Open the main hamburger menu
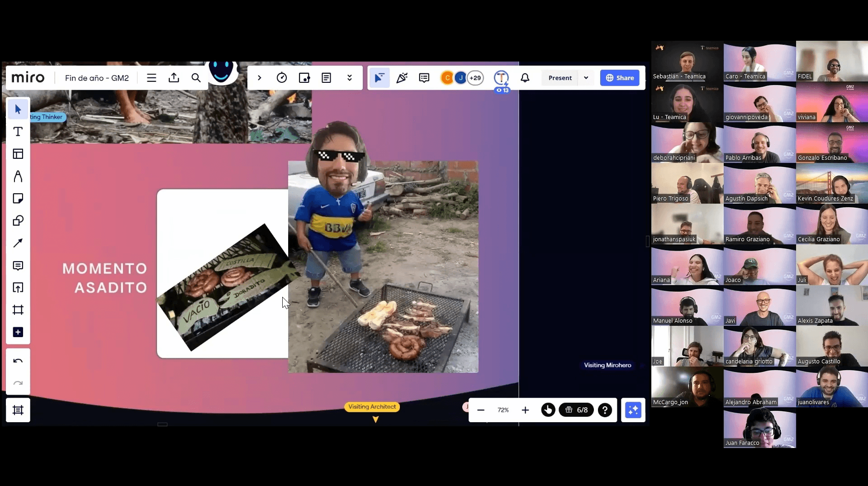This screenshot has width=868, height=486. pos(152,78)
